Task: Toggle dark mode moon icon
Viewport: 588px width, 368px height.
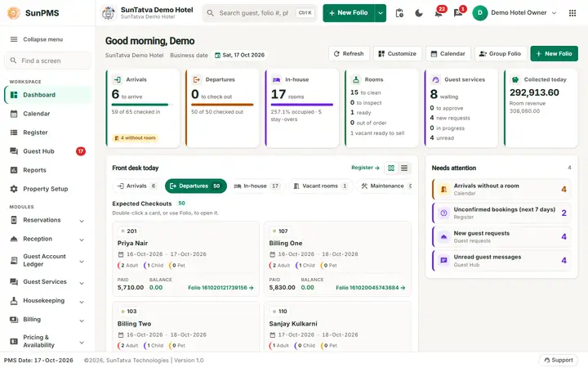Action: click(x=419, y=13)
